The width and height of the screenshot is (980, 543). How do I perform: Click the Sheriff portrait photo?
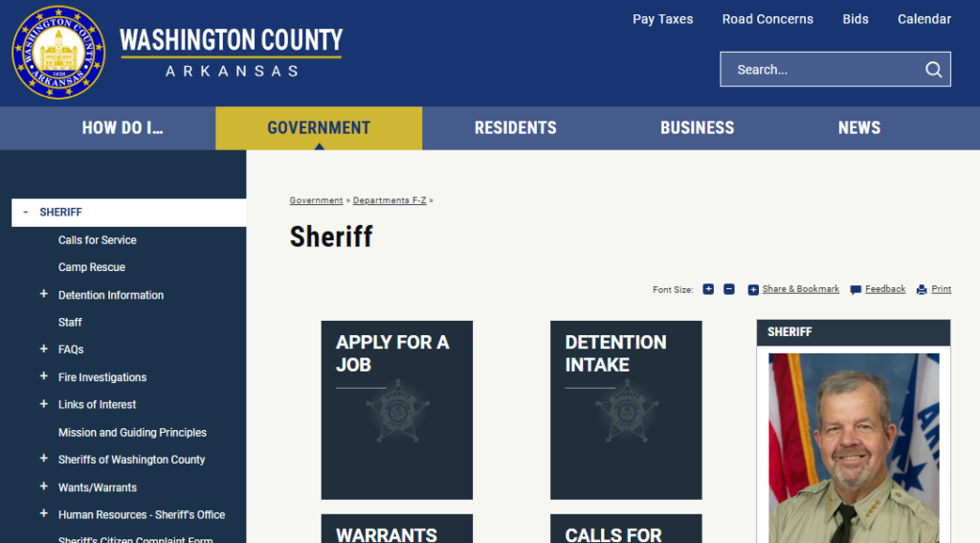click(853, 447)
